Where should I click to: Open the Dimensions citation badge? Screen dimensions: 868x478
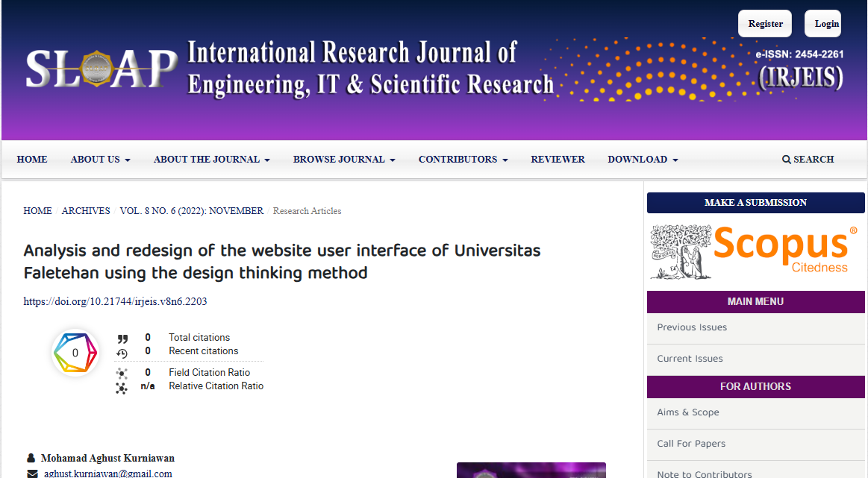pyautogui.click(x=75, y=353)
